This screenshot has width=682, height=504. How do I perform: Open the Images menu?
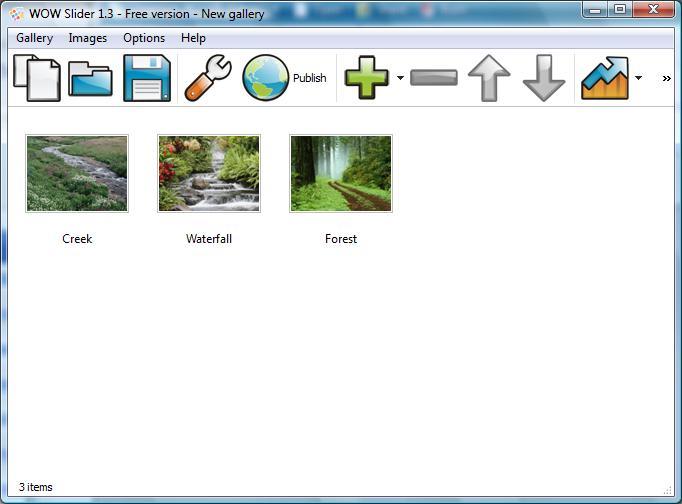click(x=87, y=38)
